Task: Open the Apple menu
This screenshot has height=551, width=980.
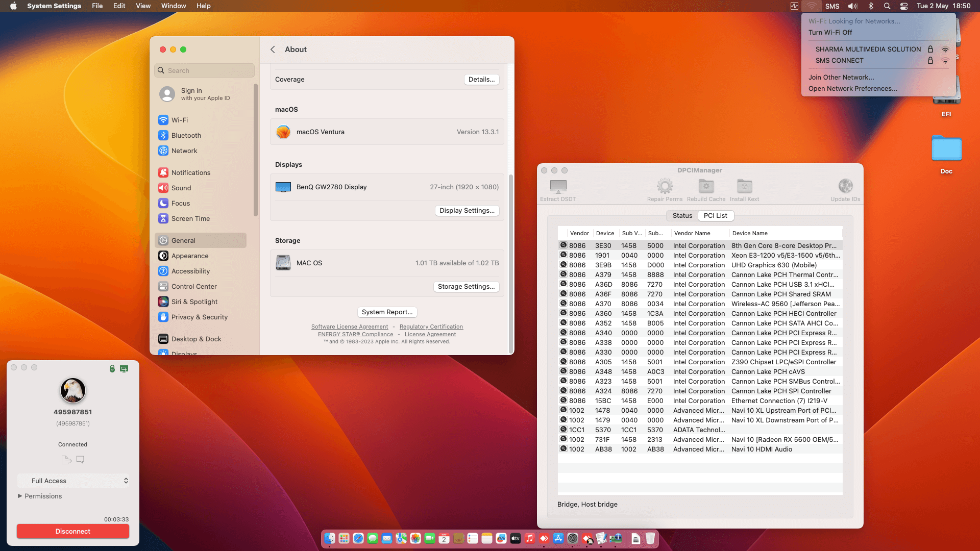Action: 13,6
